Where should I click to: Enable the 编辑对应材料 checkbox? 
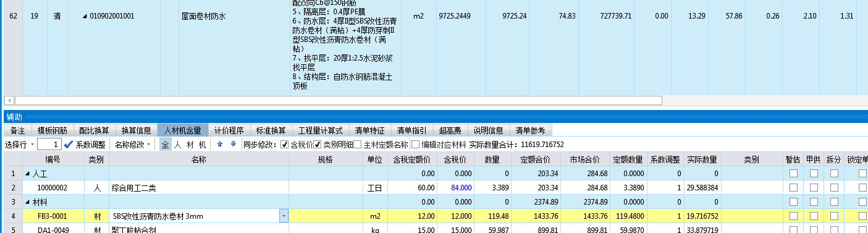click(x=415, y=145)
